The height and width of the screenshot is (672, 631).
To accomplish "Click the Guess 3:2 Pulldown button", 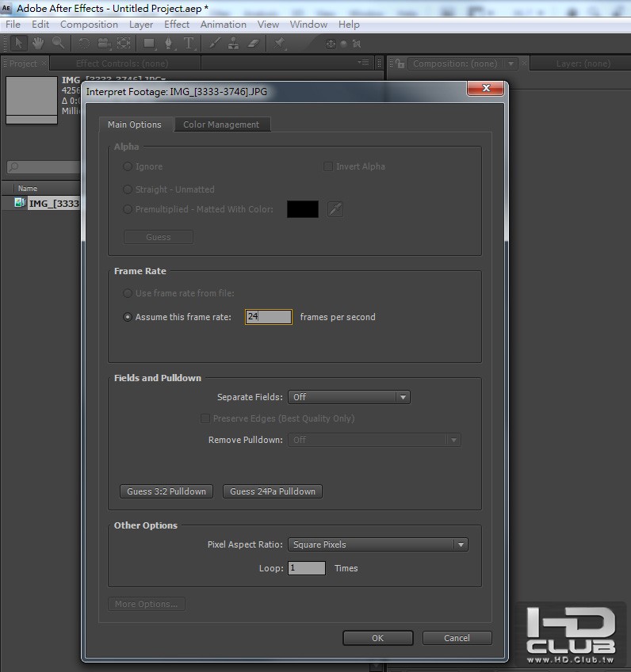I will coord(166,491).
